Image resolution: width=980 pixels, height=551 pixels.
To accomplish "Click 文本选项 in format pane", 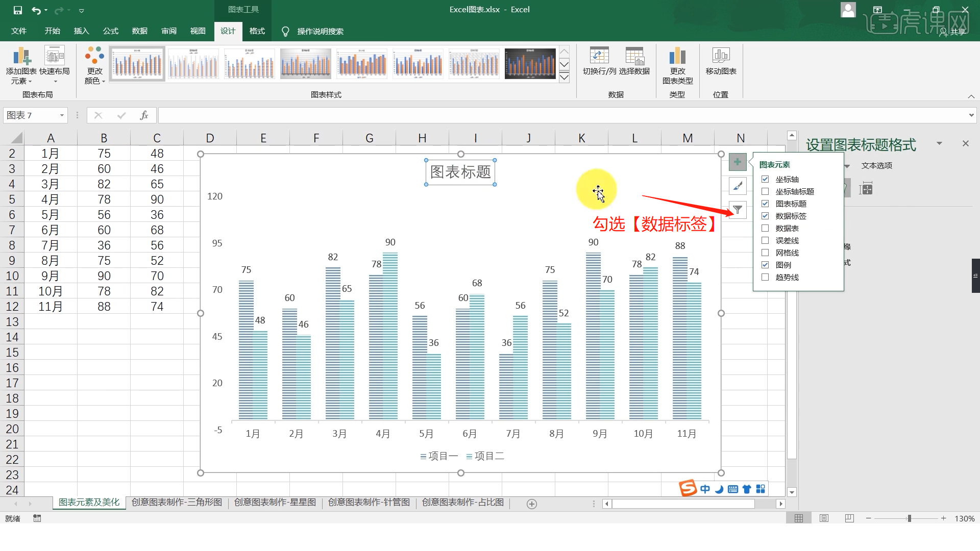I will (x=876, y=165).
